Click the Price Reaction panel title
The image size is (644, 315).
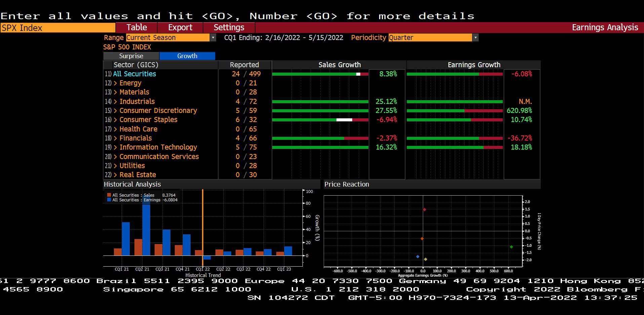347,184
